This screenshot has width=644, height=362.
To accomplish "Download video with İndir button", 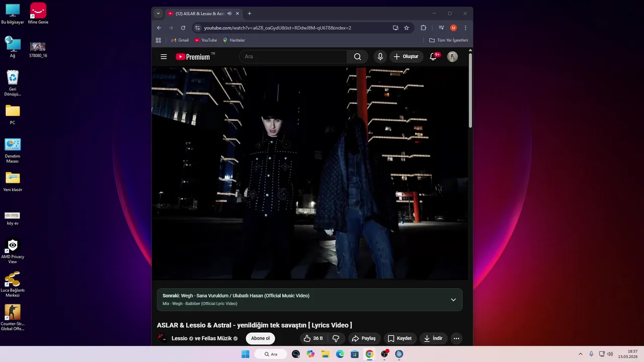I will 433,338.
